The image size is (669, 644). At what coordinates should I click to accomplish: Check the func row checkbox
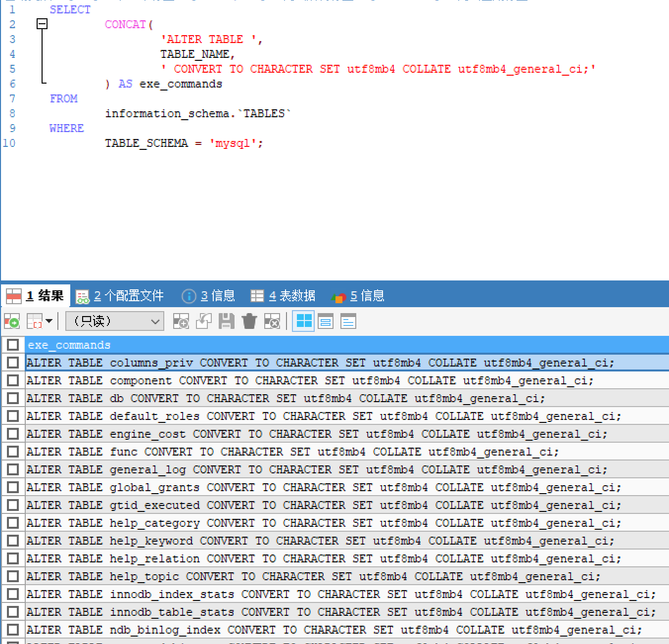coord(13,452)
